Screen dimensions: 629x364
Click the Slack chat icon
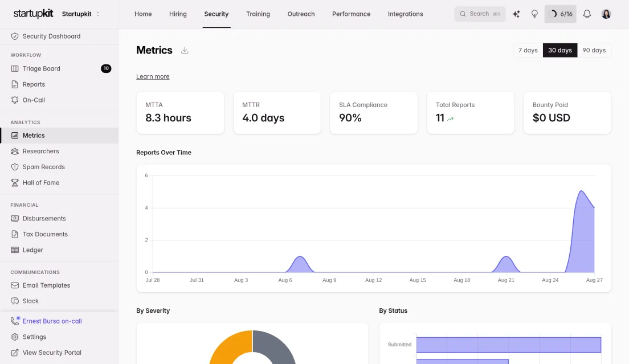tap(15, 301)
